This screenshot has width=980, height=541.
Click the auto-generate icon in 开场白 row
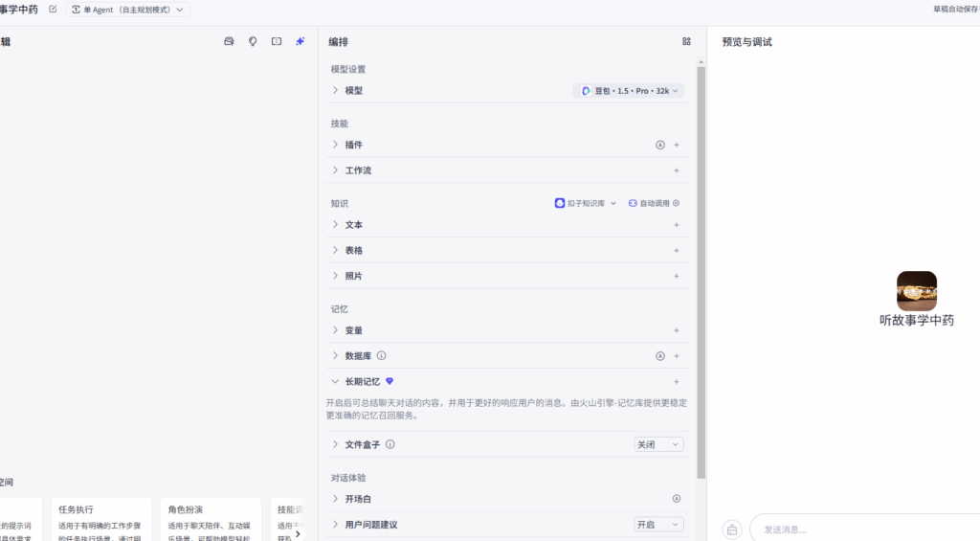(677, 499)
